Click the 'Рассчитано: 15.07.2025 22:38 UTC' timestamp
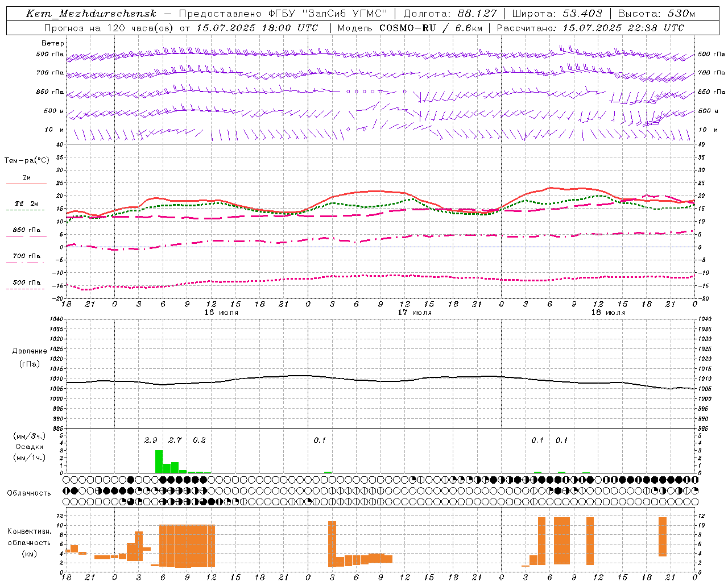728x582 pixels. pos(590,28)
